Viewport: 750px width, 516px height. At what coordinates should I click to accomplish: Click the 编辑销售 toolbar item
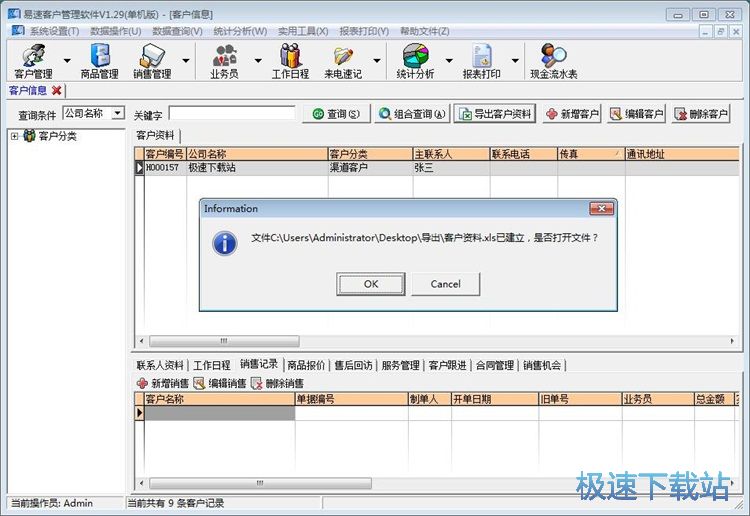[220, 383]
